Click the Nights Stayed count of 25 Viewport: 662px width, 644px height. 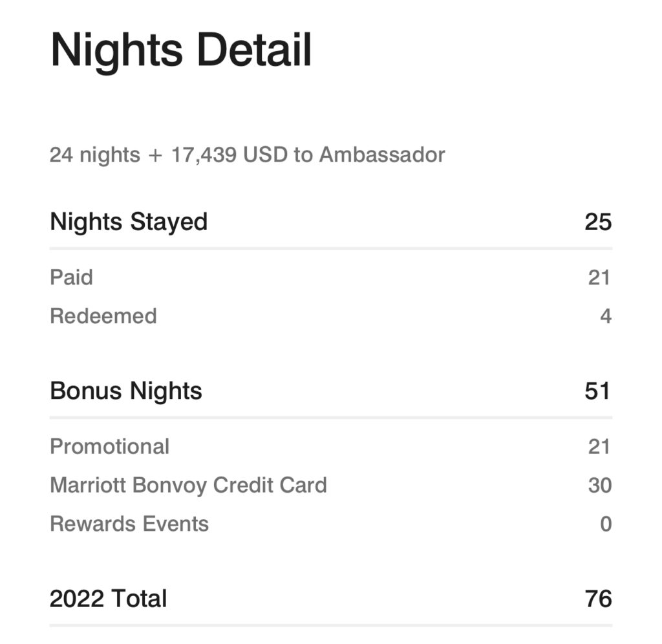click(597, 222)
